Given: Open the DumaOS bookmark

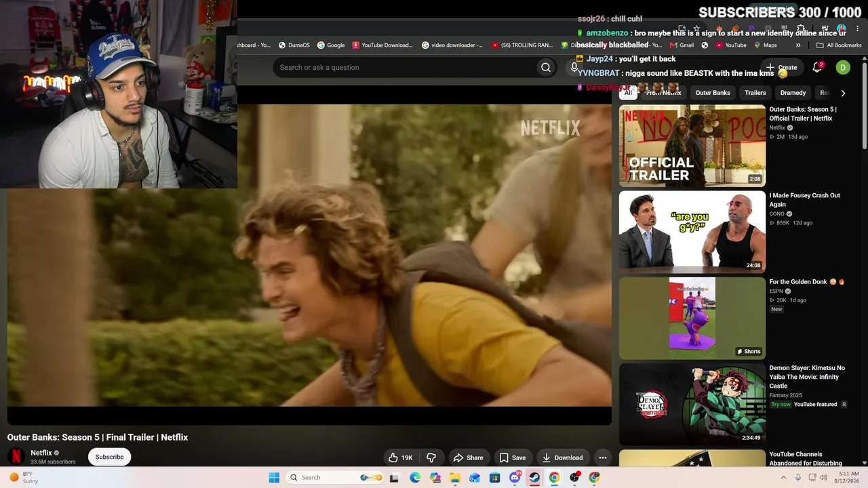Looking at the screenshot, I should (x=294, y=45).
